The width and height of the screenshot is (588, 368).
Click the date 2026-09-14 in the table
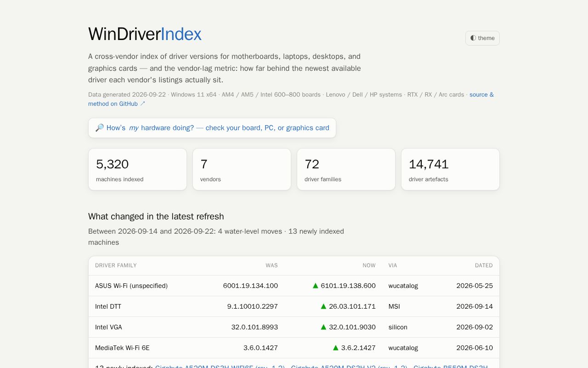coord(475,306)
